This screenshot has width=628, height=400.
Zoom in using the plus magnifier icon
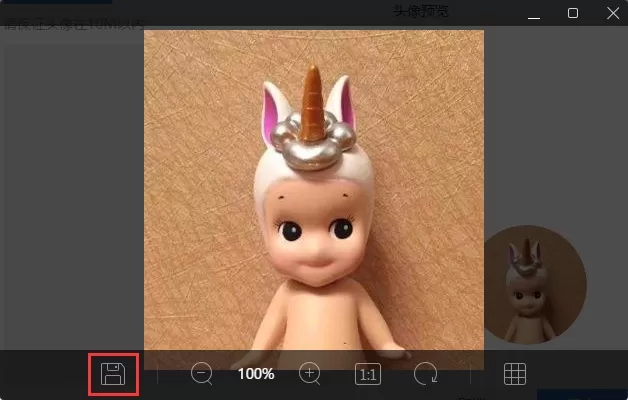[310, 374]
